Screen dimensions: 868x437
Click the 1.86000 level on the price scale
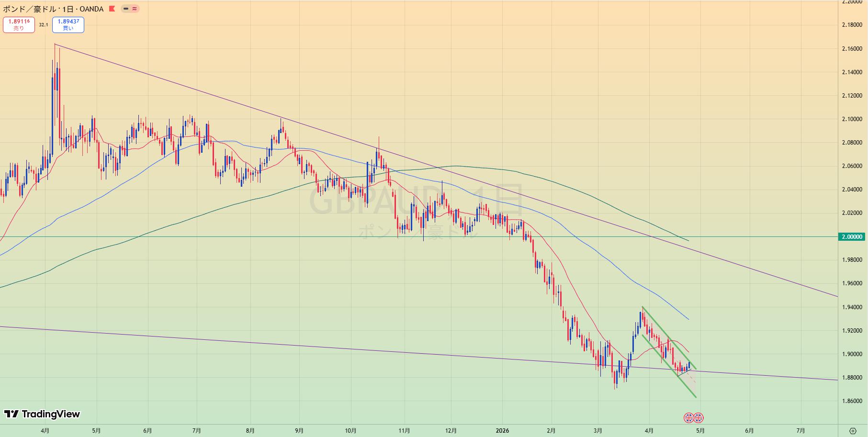pos(852,401)
